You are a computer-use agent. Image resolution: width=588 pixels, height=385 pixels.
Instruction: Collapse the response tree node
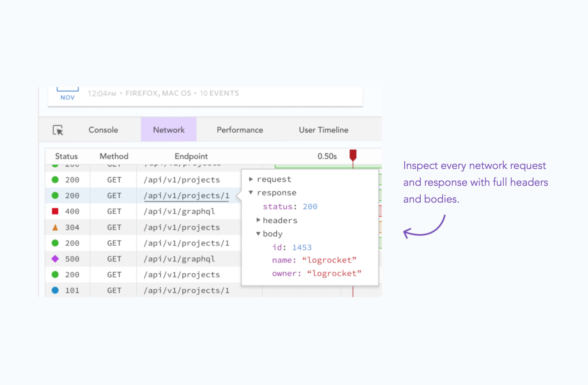tap(251, 192)
